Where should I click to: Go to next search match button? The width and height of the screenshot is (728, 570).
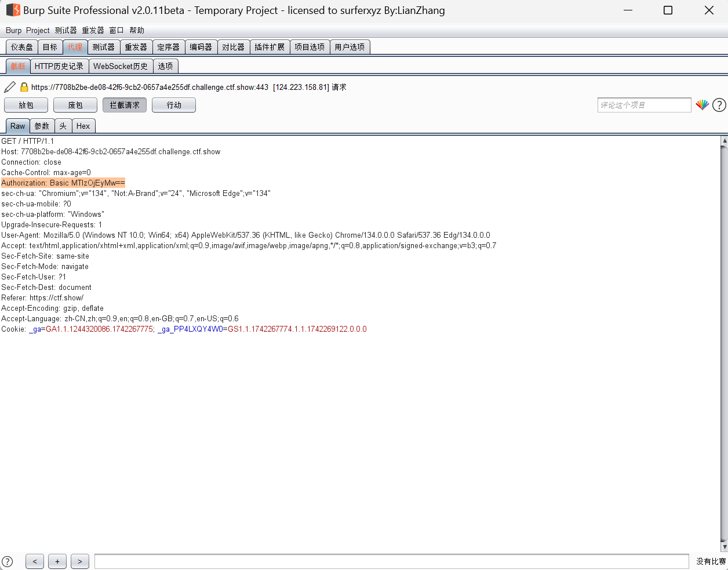pyautogui.click(x=80, y=561)
